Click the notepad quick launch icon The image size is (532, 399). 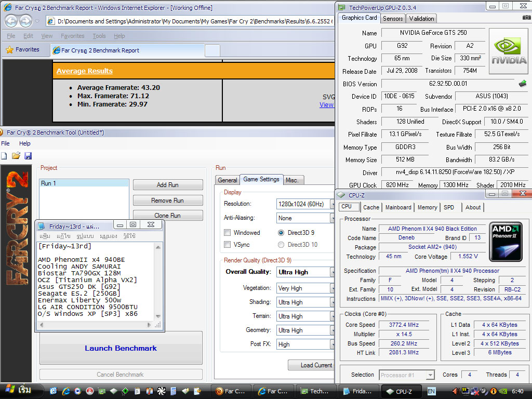point(137,391)
